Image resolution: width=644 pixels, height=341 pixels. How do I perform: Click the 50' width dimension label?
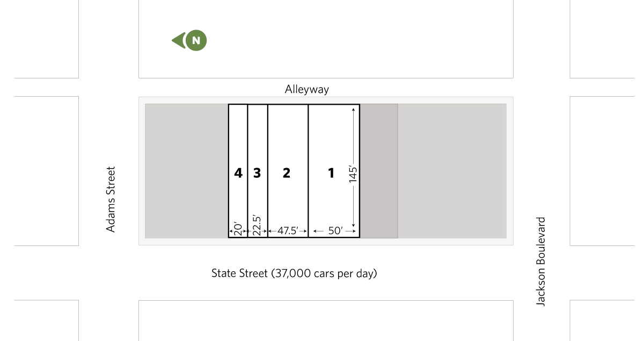point(335,231)
